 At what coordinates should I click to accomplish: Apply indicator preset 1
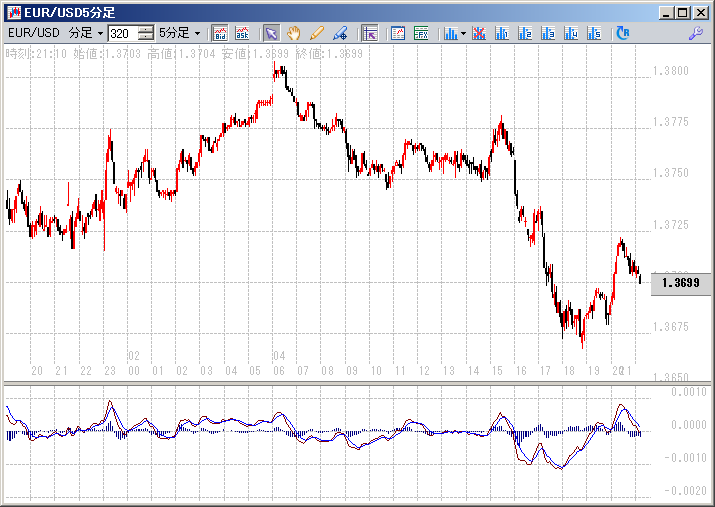tap(502, 33)
